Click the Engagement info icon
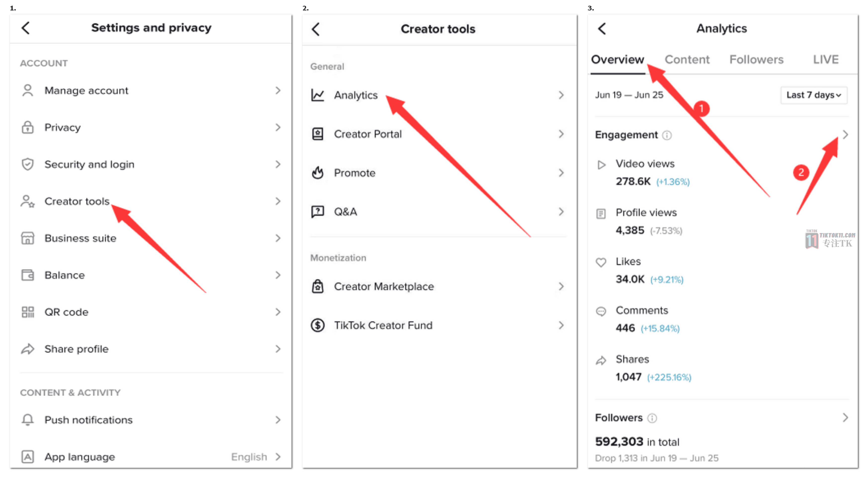 click(667, 135)
